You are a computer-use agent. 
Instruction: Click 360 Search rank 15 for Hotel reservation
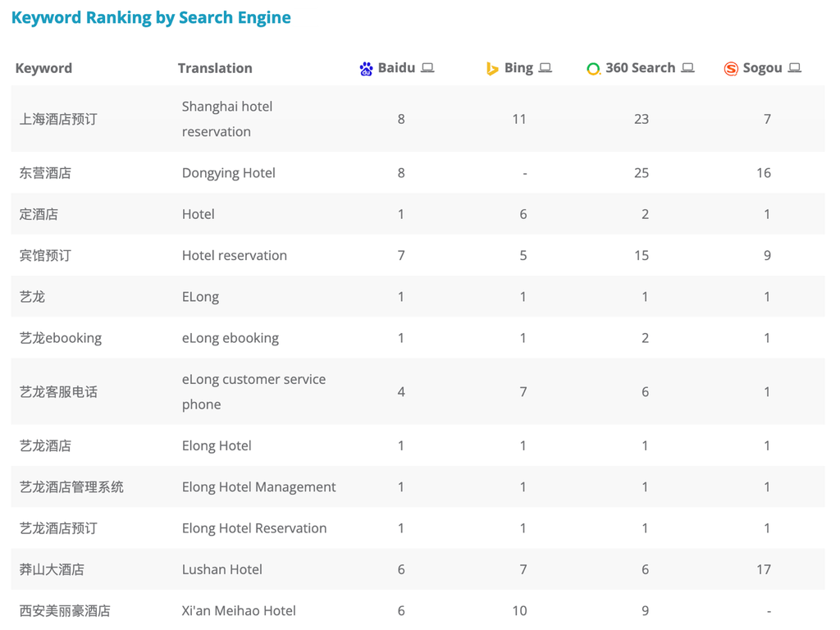coord(641,256)
